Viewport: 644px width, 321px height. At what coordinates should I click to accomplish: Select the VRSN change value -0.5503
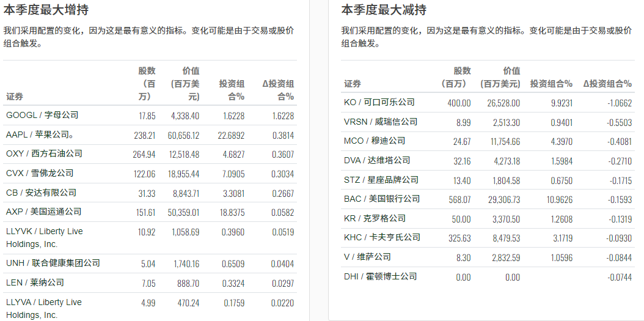point(620,122)
